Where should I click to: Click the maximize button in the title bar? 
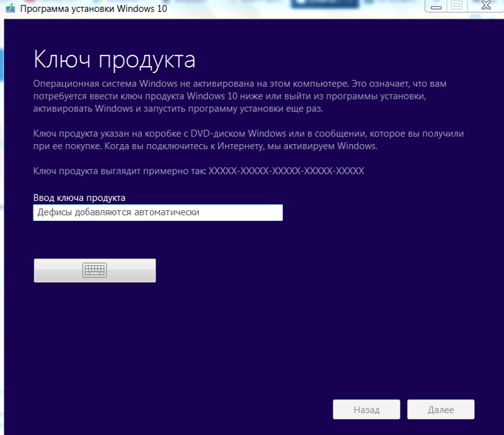[x=457, y=6]
